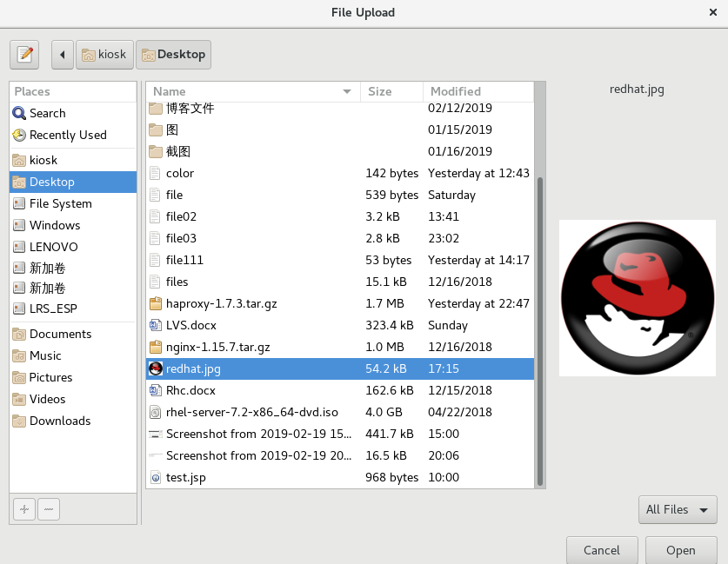Go to kiosk folder in path bar
Viewport: 728px width, 564px height.
[105, 55]
